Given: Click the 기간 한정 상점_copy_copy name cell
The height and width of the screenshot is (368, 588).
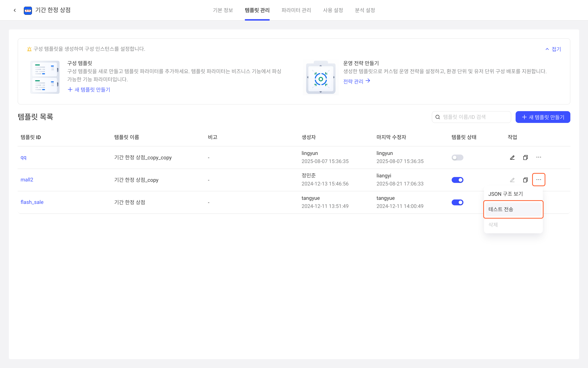Looking at the screenshot, I should coord(143,158).
